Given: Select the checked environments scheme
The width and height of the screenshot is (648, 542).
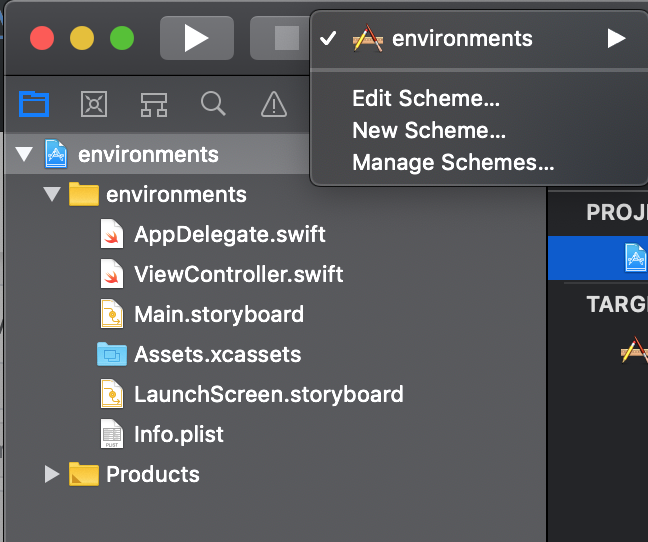Looking at the screenshot, I should point(461,39).
